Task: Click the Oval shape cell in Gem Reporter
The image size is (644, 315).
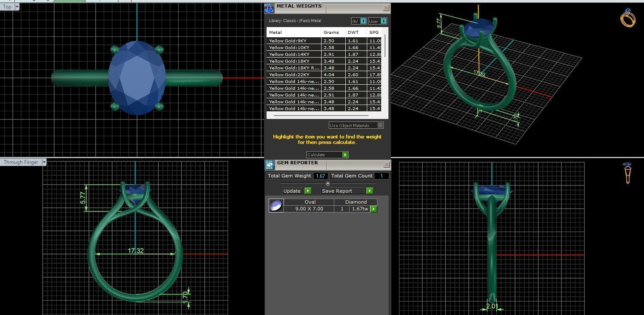Action: pyautogui.click(x=309, y=202)
